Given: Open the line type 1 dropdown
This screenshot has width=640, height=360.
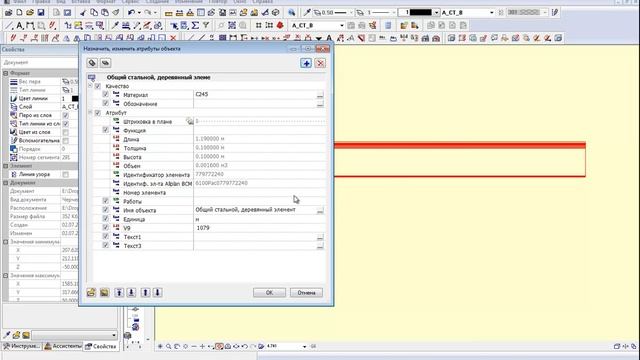Looking at the screenshot, I should click(393, 13).
